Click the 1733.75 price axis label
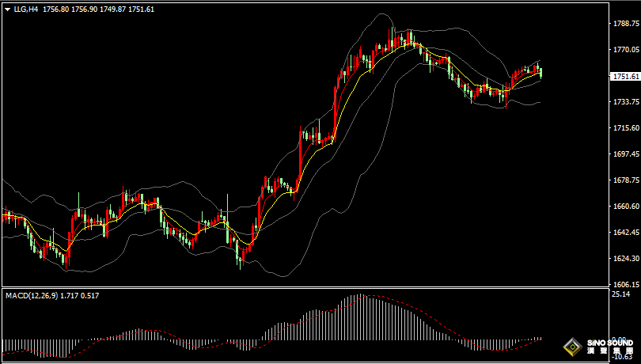641x364 pixels. (x=625, y=103)
